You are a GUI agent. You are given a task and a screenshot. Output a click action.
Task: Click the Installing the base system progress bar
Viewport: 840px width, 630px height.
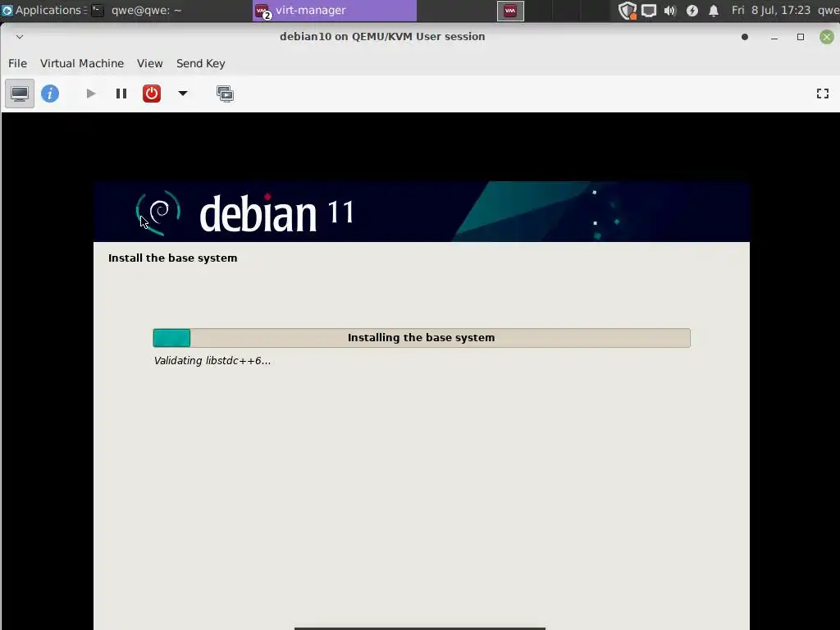[x=422, y=337]
